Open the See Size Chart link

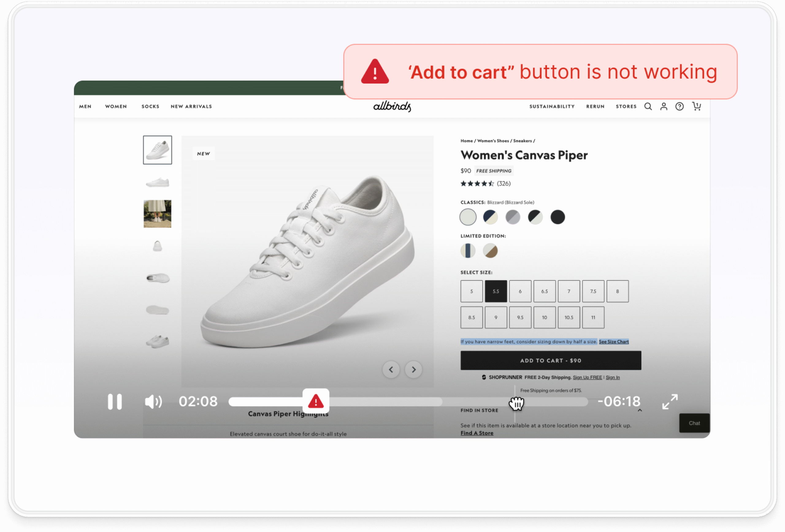(614, 342)
